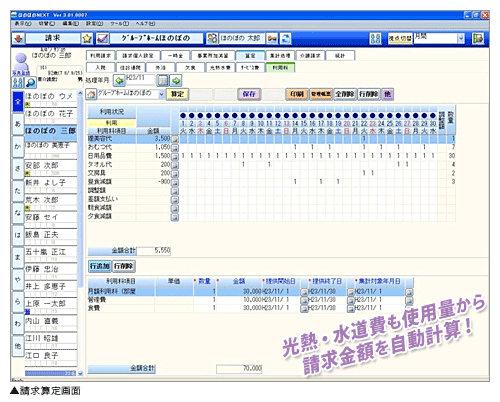500x402 pixels.
Task: Select user ほのぼの ウメ in the list
Action: tap(51, 99)
